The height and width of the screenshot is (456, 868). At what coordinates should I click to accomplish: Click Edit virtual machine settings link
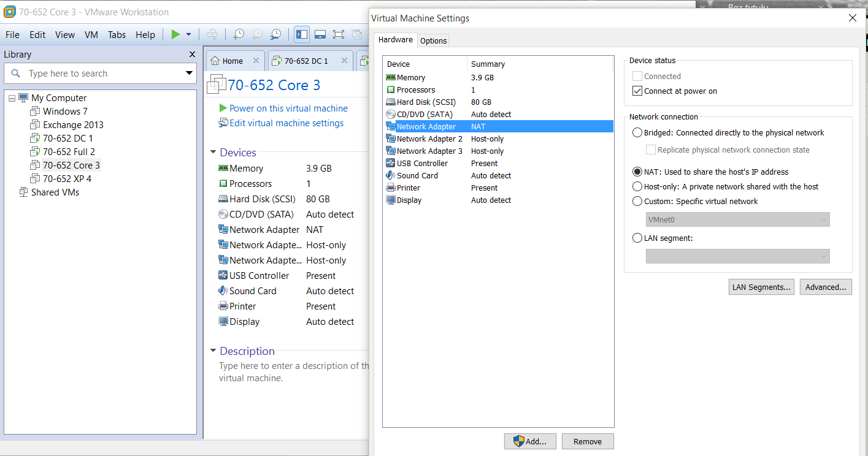click(286, 123)
